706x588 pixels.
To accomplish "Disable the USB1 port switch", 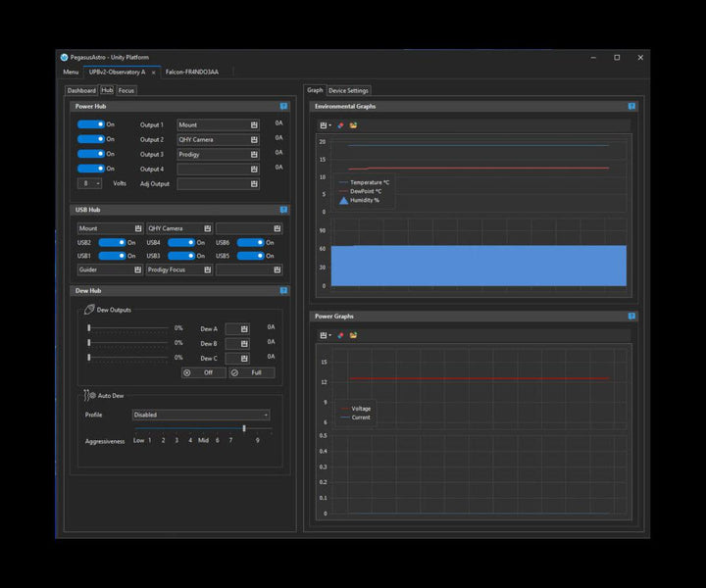I will coord(112,256).
